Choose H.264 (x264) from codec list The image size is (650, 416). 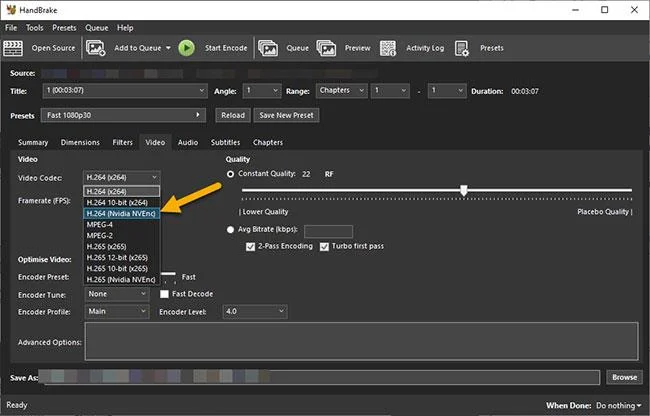point(122,191)
